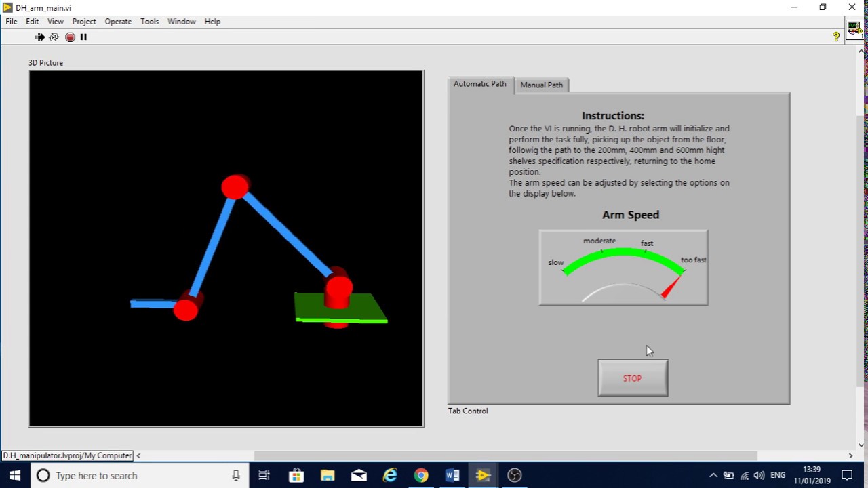Click the Cortana search box
Viewport: 868px width, 488px height.
pyautogui.click(x=140, y=476)
